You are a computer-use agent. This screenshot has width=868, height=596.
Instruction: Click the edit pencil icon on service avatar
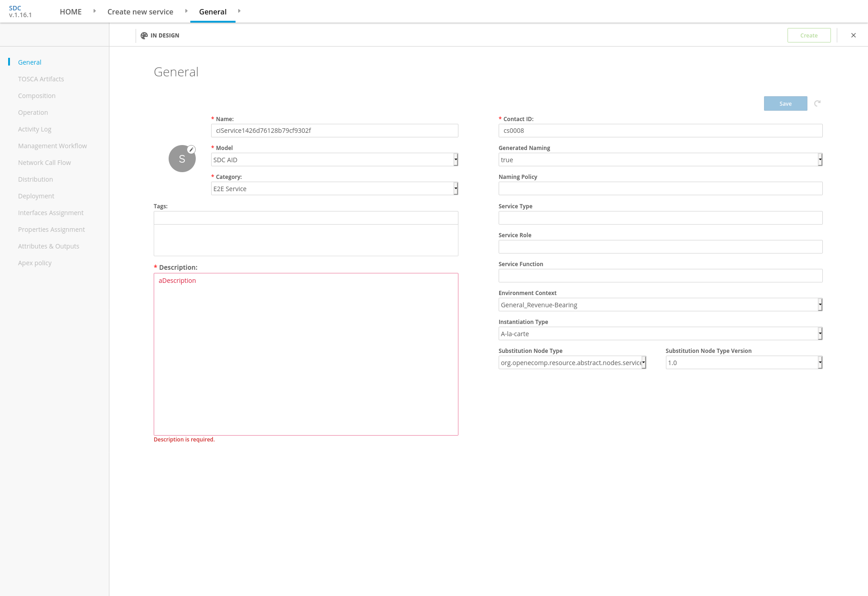tap(191, 150)
